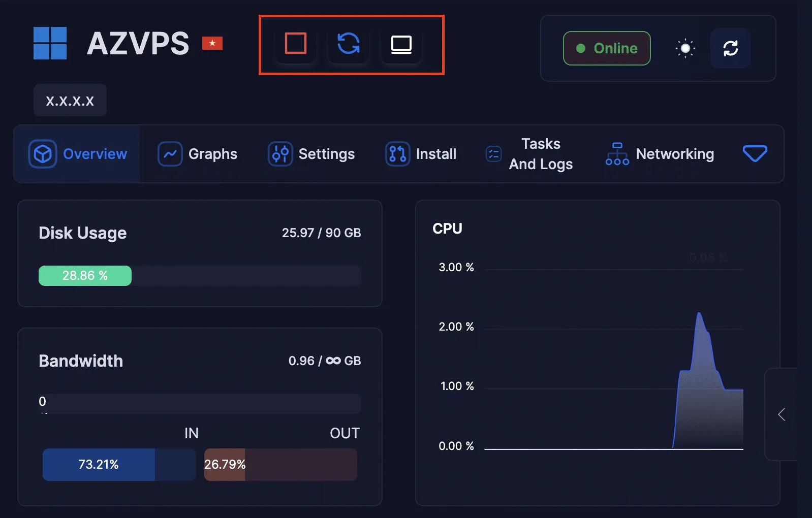Click the Overview cube icon
The width and height of the screenshot is (812, 518).
(x=43, y=154)
